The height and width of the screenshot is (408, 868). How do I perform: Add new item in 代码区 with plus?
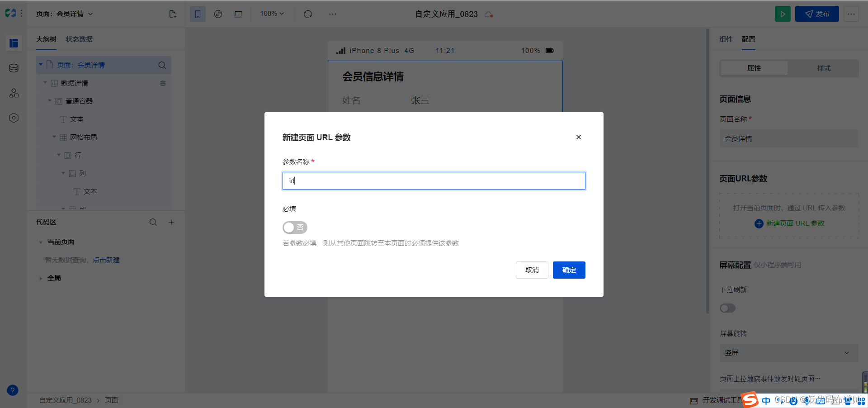pyautogui.click(x=171, y=222)
